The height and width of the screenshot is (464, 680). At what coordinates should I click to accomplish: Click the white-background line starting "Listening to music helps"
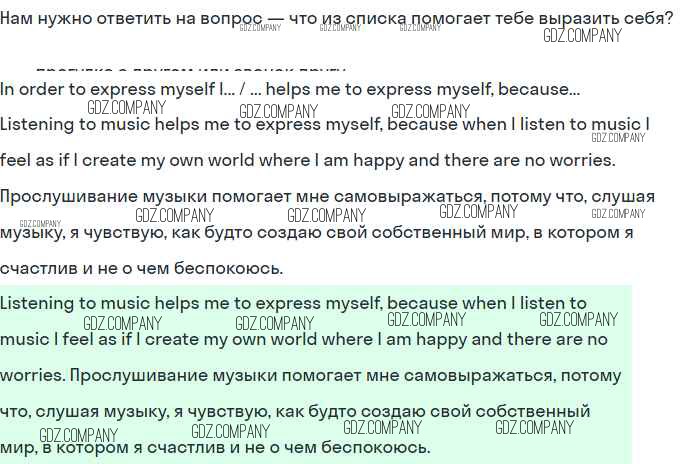click(325, 125)
